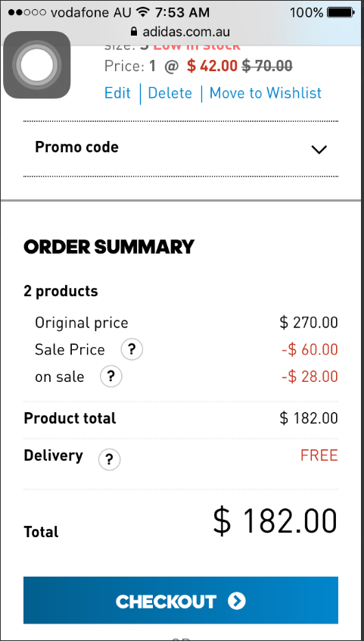The height and width of the screenshot is (641, 364).
Task: Tap the ORDER SUMMARY heading
Action: 109,247
